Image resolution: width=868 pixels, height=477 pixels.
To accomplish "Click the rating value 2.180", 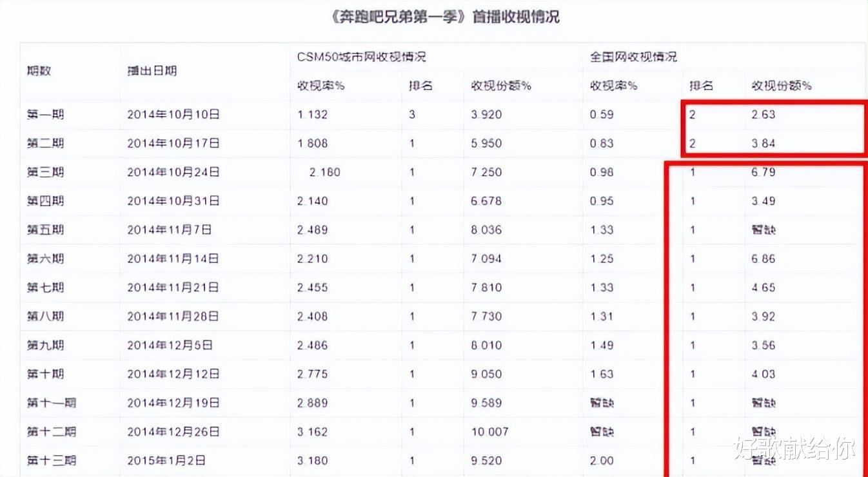I will tap(325, 172).
